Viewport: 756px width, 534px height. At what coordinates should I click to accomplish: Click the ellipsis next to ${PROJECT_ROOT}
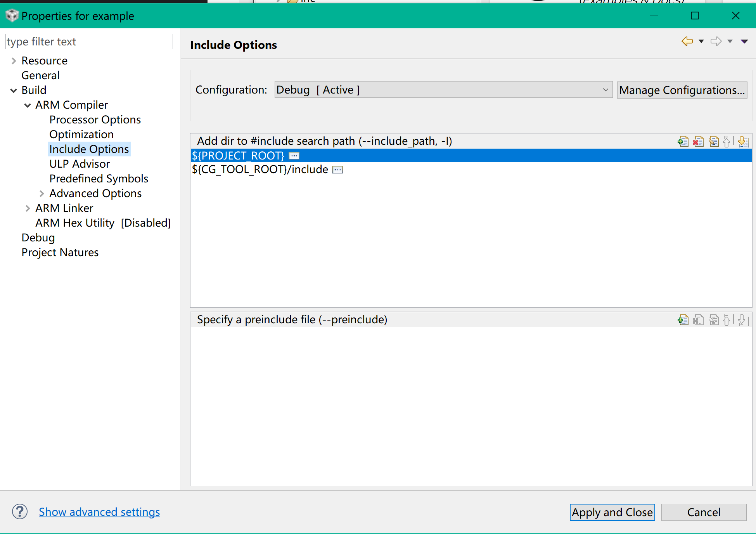[294, 156]
